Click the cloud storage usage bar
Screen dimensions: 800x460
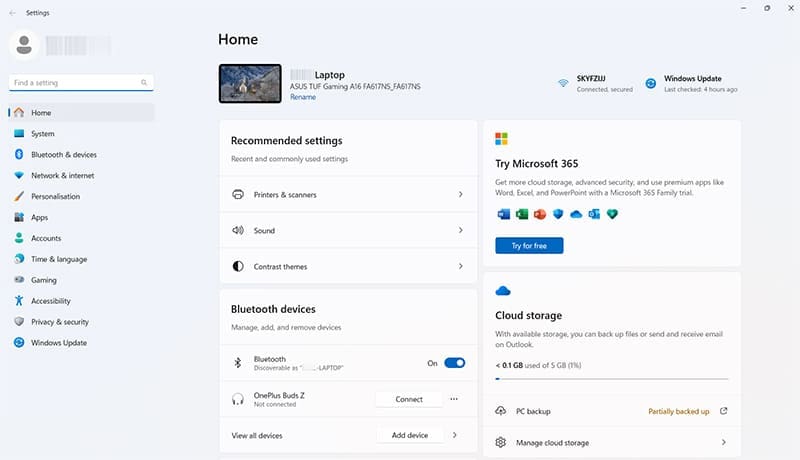pos(611,379)
